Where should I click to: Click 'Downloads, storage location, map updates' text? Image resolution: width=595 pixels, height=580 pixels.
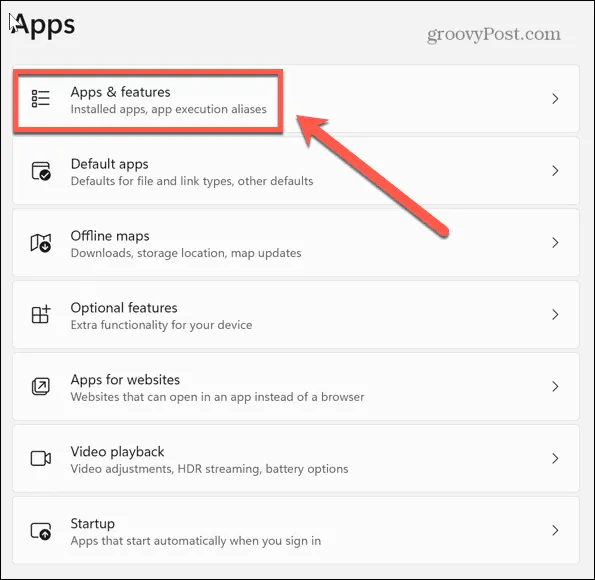click(186, 253)
